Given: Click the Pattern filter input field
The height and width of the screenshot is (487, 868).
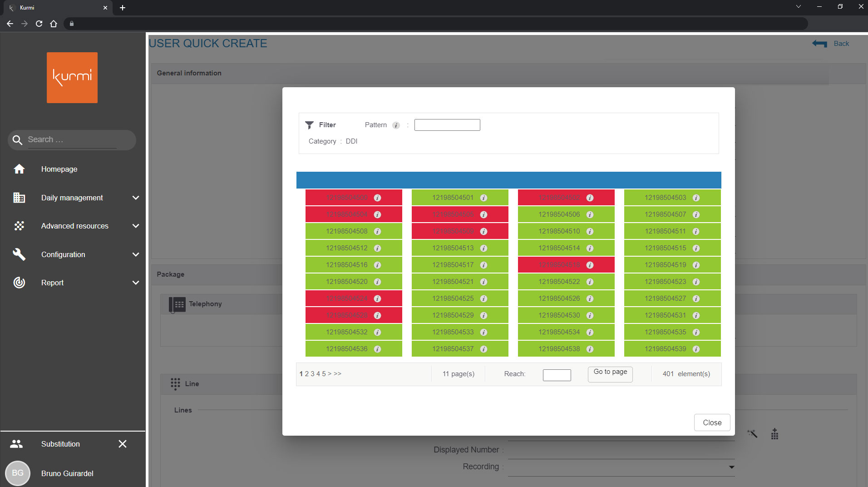Looking at the screenshot, I should click(x=447, y=125).
